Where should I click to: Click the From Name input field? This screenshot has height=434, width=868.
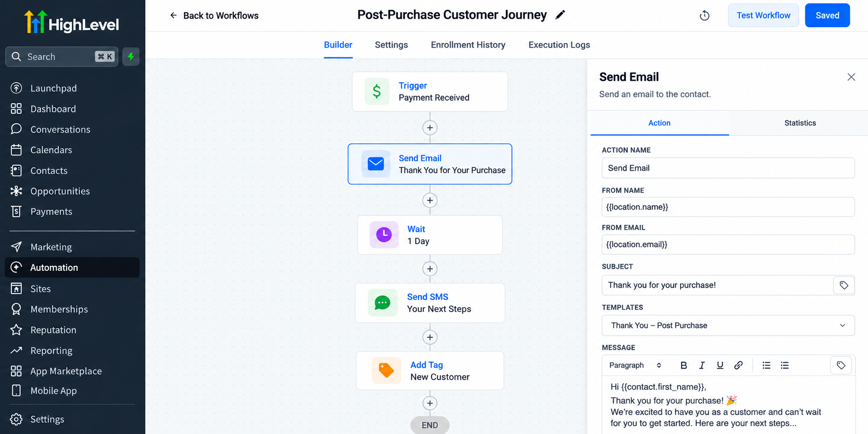pyautogui.click(x=728, y=207)
